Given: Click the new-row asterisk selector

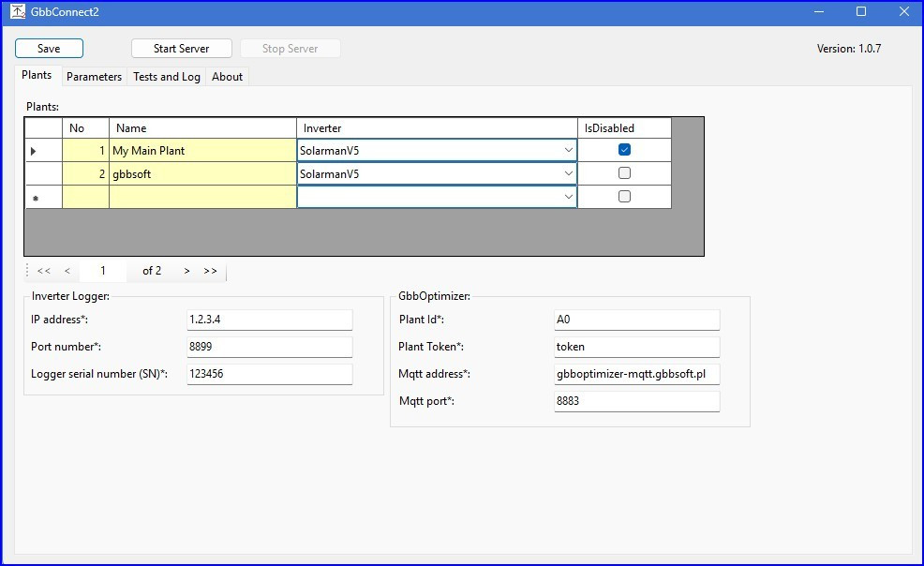Looking at the screenshot, I should pos(44,198).
